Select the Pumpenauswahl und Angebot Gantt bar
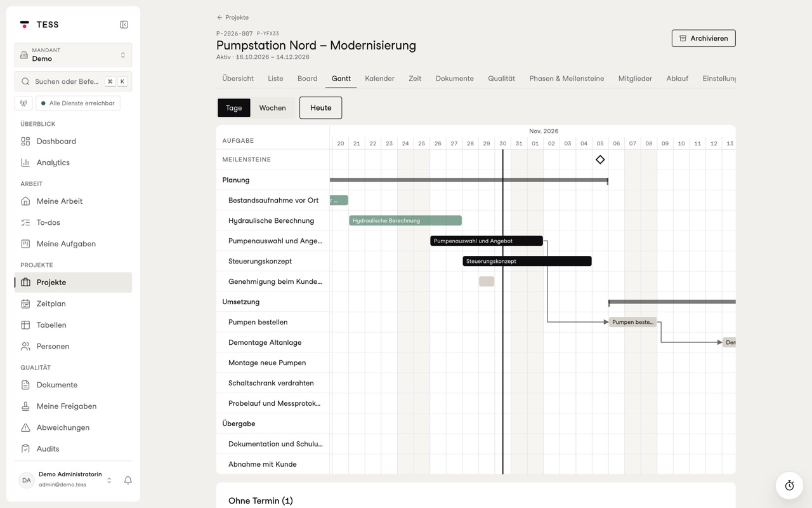The height and width of the screenshot is (508, 812). [x=487, y=241]
